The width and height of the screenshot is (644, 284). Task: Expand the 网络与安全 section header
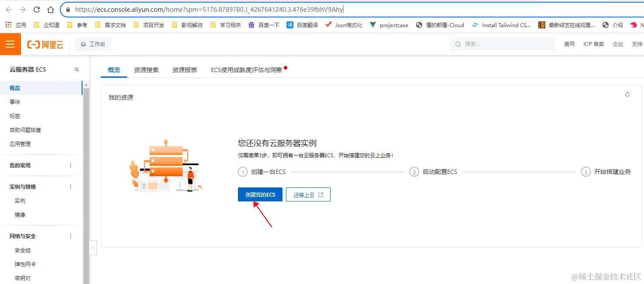(x=23, y=236)
